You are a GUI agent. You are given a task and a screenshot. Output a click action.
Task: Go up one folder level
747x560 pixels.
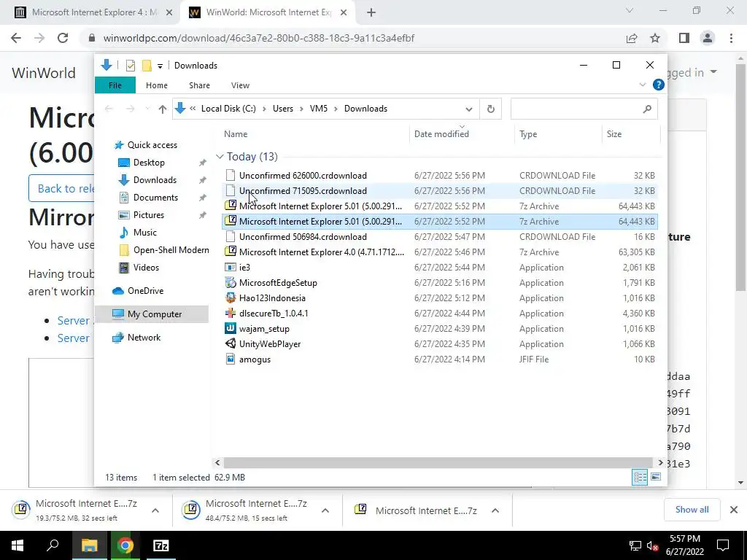click(x=163, y=109)
